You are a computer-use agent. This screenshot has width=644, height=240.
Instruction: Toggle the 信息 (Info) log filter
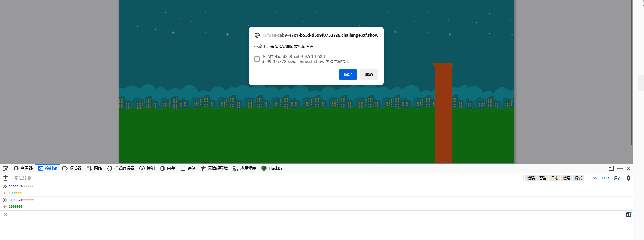click(x=567, y=178)
